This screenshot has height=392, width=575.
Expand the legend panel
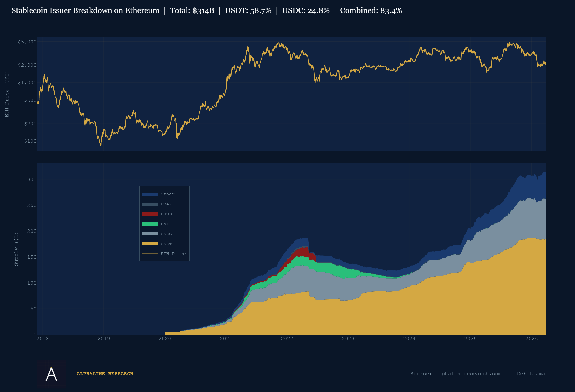click(x=164, y=223)
